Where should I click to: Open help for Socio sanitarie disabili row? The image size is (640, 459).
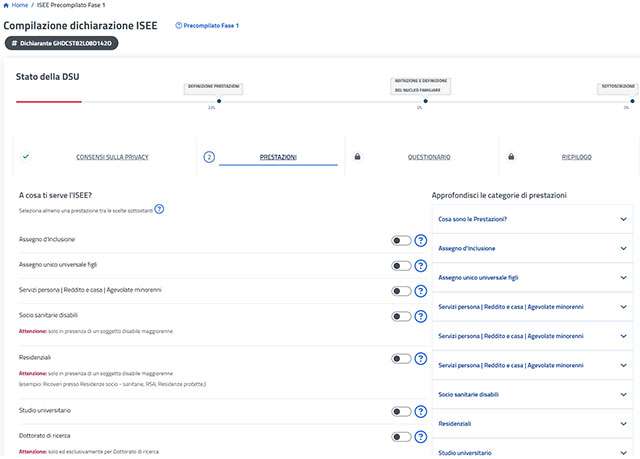(x=421, y=317)
